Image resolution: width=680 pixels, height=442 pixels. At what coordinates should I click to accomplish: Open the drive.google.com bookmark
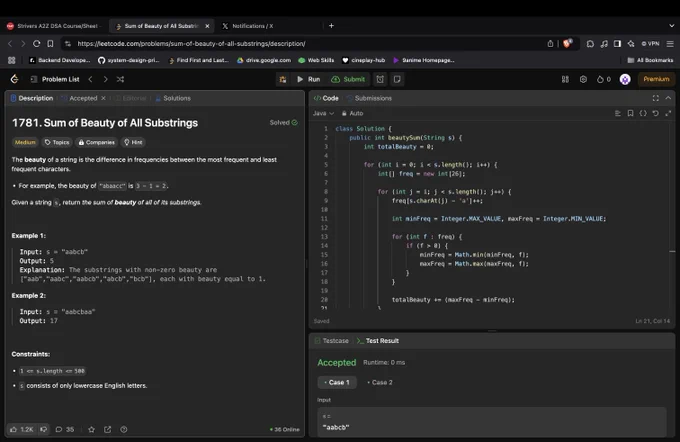click(264, 60)
